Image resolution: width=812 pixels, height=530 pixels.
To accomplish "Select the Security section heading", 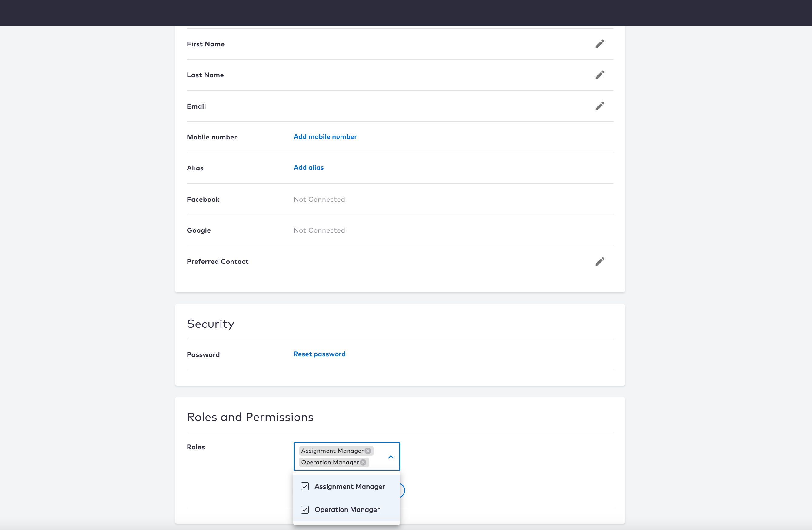I will [211, 324].
